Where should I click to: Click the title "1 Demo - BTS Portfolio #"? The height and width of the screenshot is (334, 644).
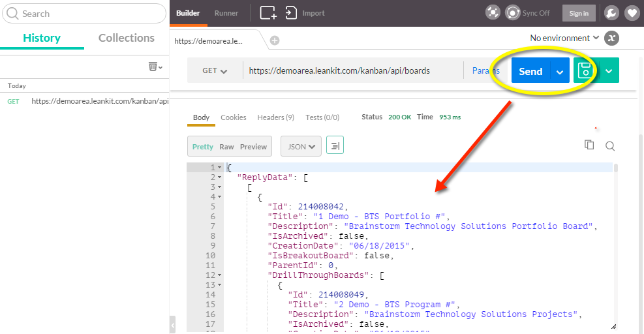tap(380, 217)
